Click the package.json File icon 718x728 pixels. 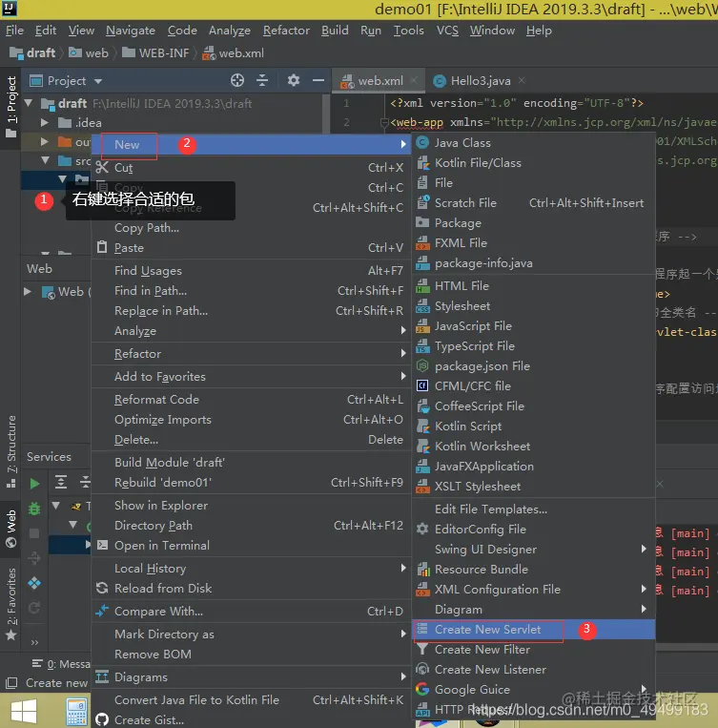[x=422, y=365]
